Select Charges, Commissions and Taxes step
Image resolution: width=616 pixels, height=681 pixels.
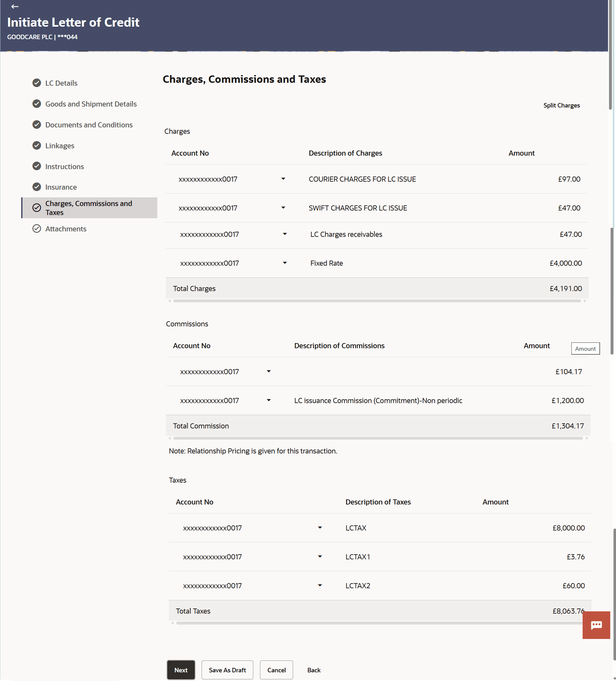point(89,208)
